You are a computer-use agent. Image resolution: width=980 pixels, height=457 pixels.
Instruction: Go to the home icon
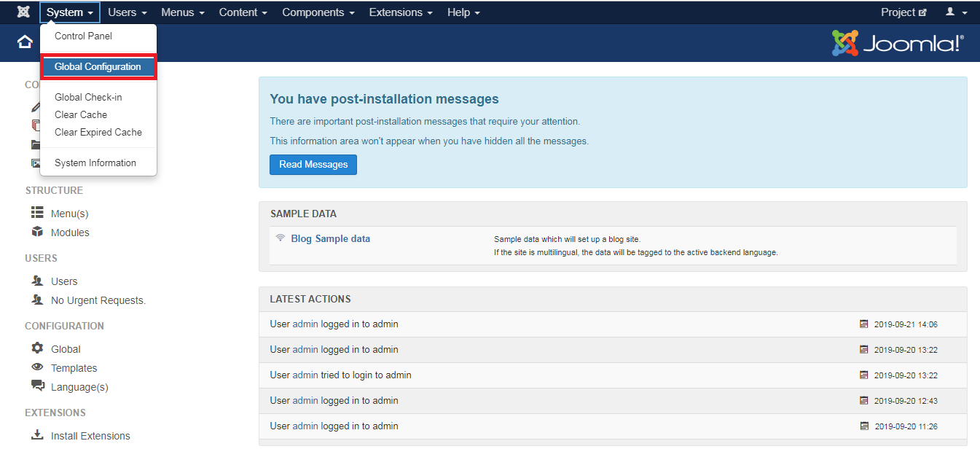tap(26, 42)
